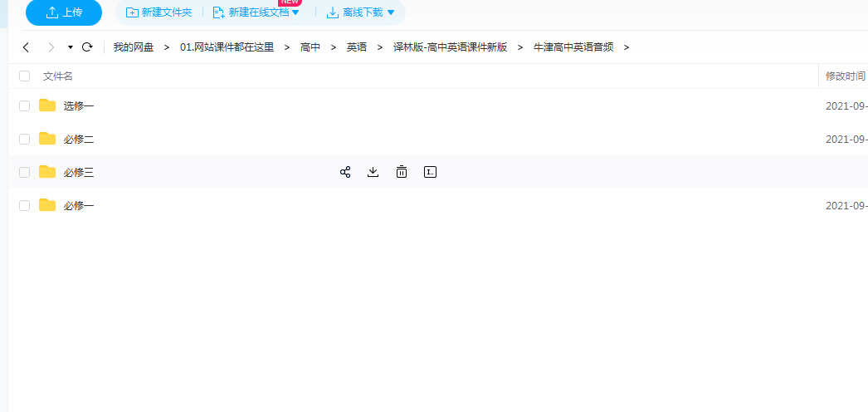Click the 选修一 folder name

click(79, 105)
